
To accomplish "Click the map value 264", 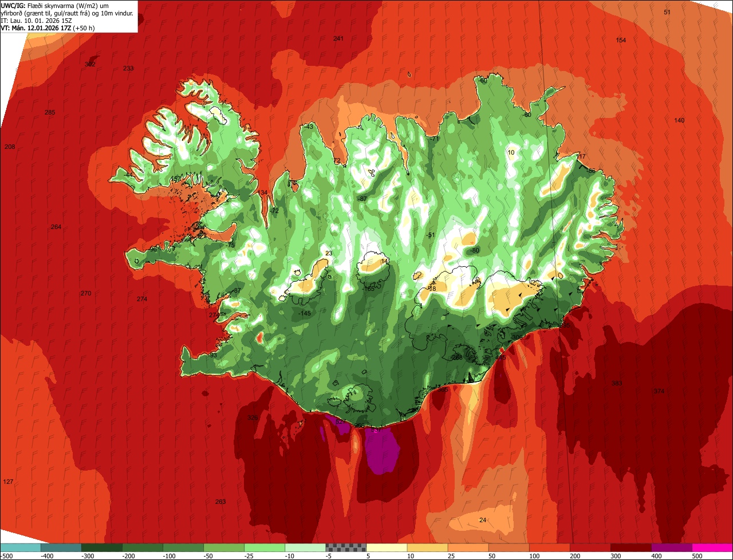I will click(x=56, y=227).
